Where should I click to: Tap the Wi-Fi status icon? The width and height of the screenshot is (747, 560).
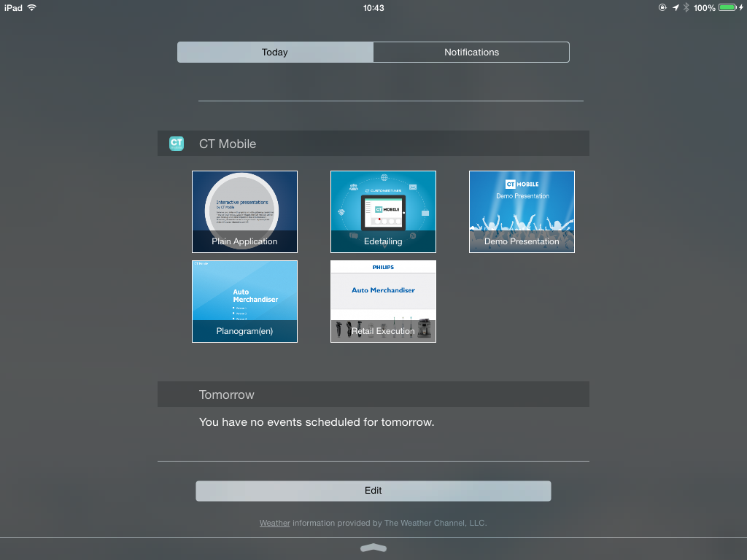(32, 7)
